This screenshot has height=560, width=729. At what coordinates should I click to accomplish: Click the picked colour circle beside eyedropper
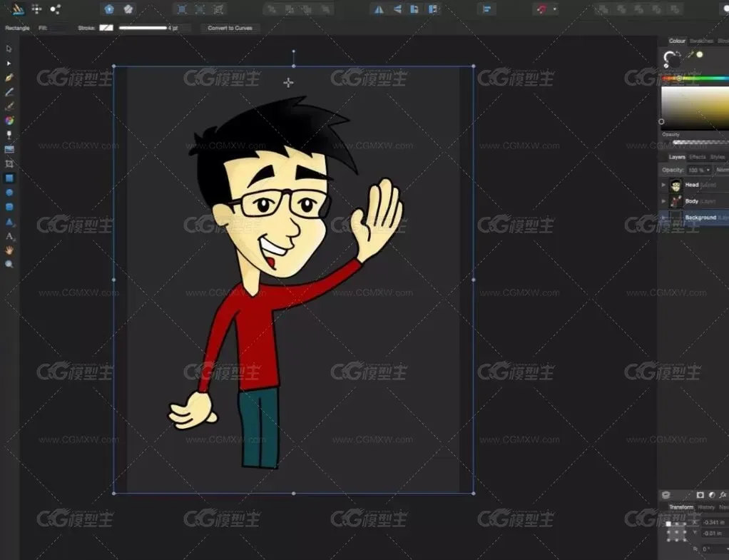pyautogui.click(x=700, y=55)
